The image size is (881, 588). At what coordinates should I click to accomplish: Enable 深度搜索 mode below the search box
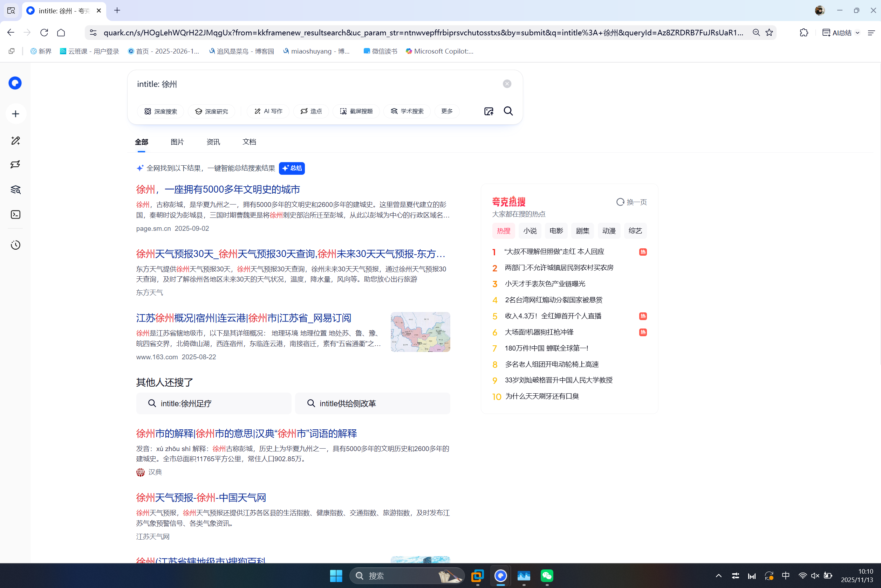tap(160, 111)
